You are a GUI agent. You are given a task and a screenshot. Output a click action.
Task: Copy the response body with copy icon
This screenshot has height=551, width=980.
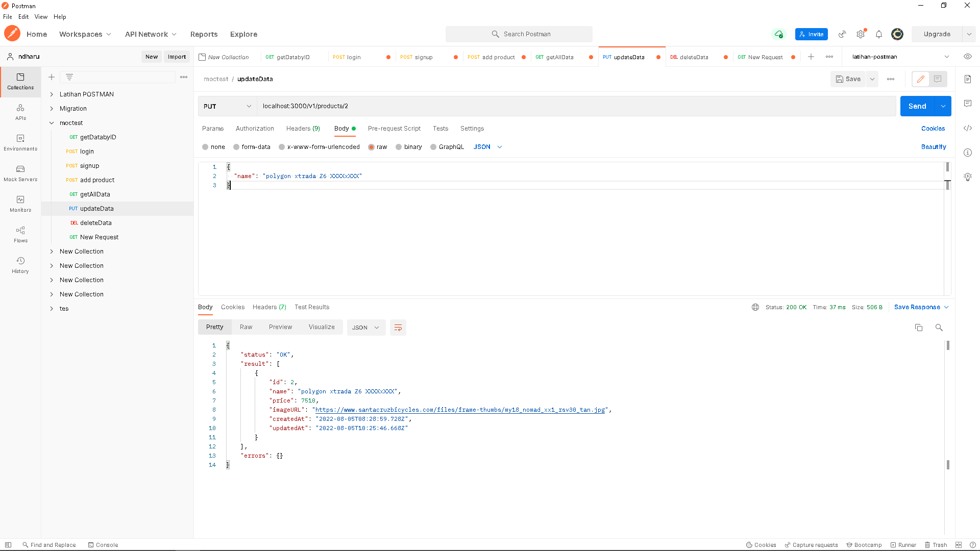click(919, 328)
